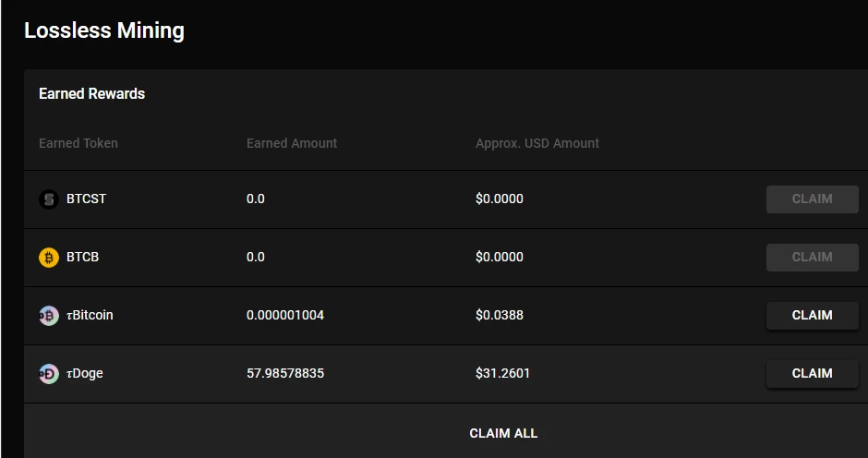This screenshot has height=458, width=868.
Task: Click the disabled CLAIM button for BTCST
Action: click(812, 199)
